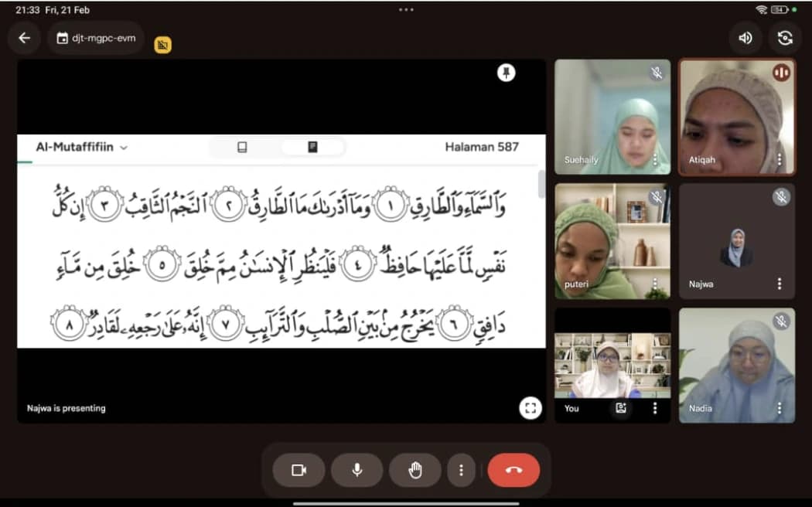Screen dimensions: 812x507
Task: Select Najwa's avatar tile
Action: (737, 241)
